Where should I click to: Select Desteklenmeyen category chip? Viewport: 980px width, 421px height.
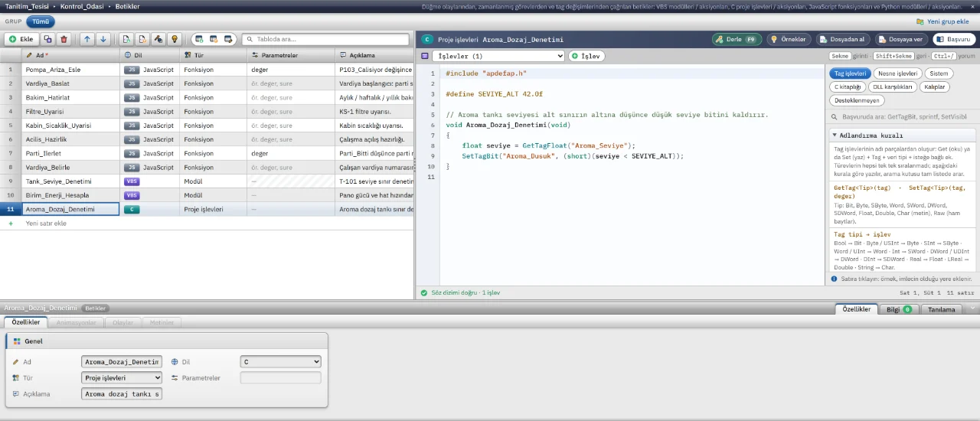point(857,100)
